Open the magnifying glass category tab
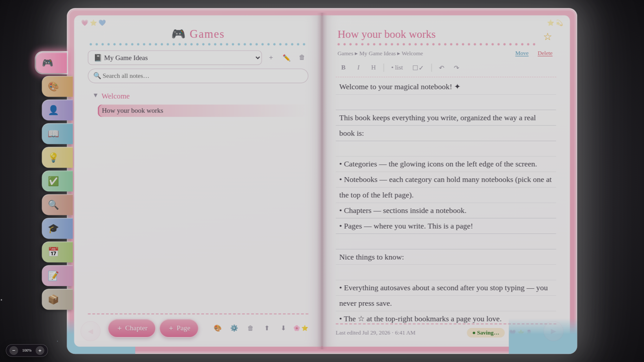Image resolution: width=644 pixels, height=362 pixels. [x=57, y=205]
